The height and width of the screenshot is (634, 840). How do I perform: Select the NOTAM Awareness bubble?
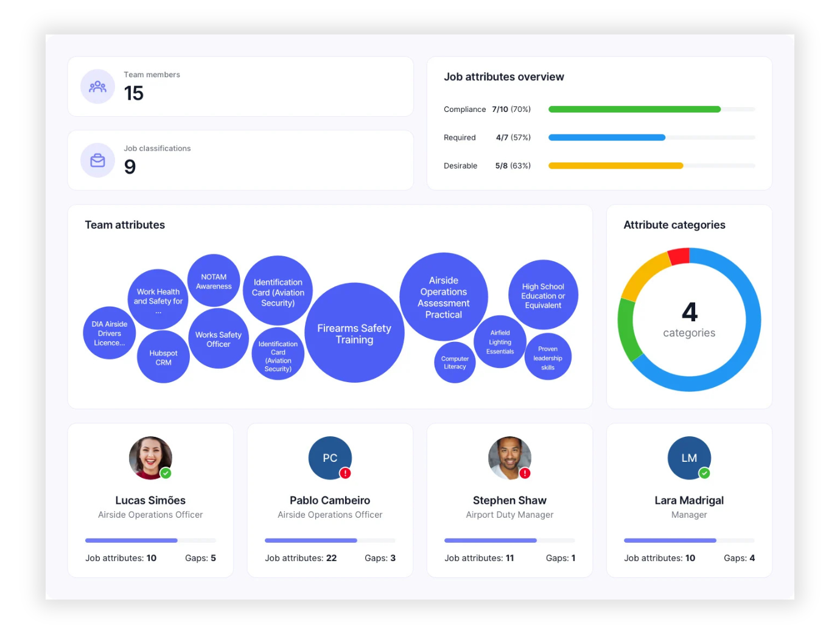click(x=214, y=281)
